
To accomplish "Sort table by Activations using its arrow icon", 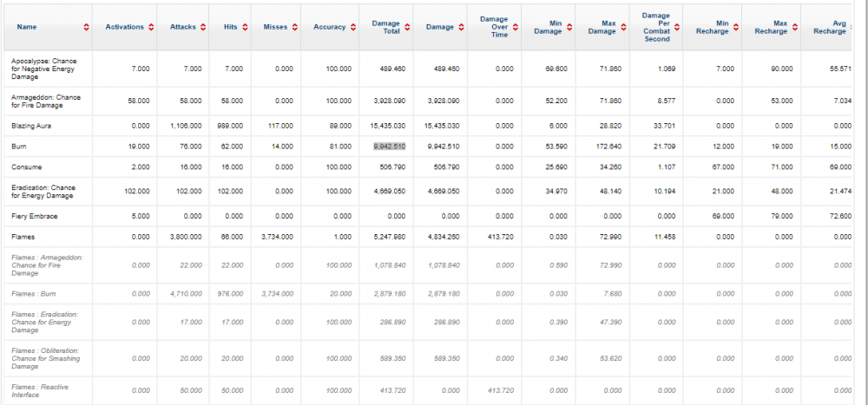I will (x=152, y=28).
